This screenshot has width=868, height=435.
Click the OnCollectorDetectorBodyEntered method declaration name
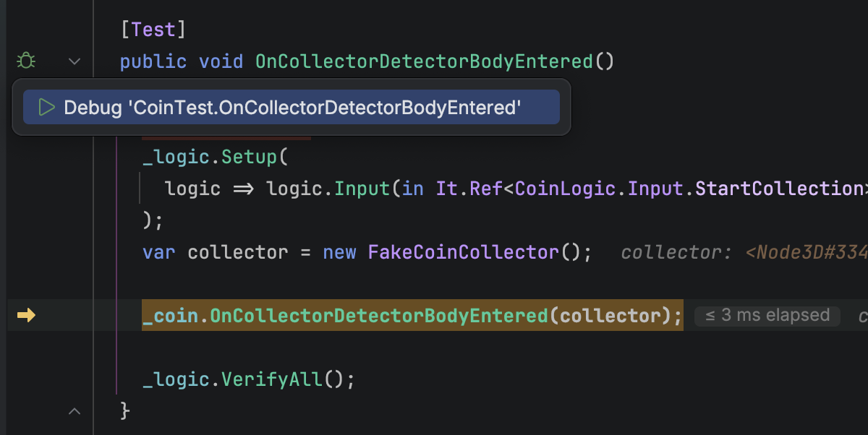click(x=424, y=61)
